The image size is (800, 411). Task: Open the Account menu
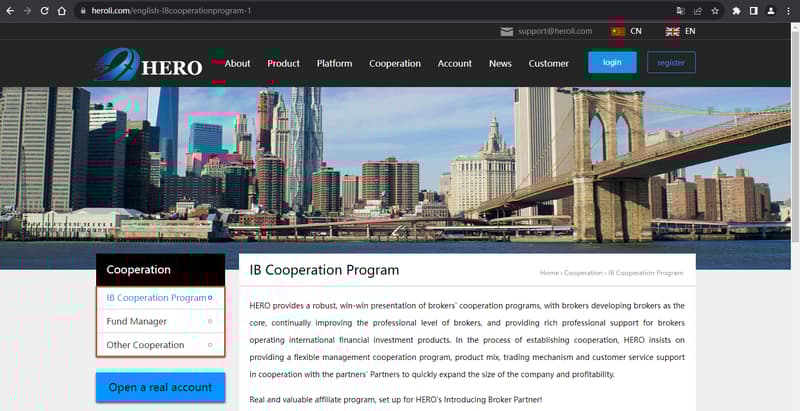click(x=455, y=64)
